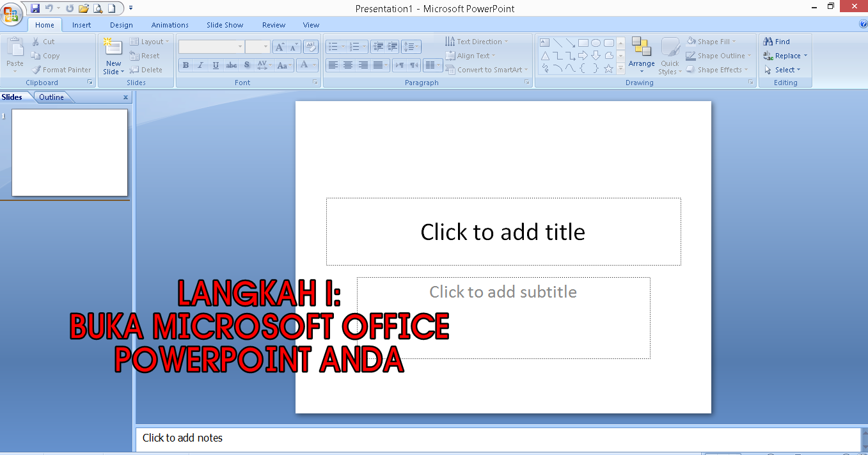Open PowerPoint Help question mark
The height and width of the screenshot is (455, 868).
[x=864, y=24]
